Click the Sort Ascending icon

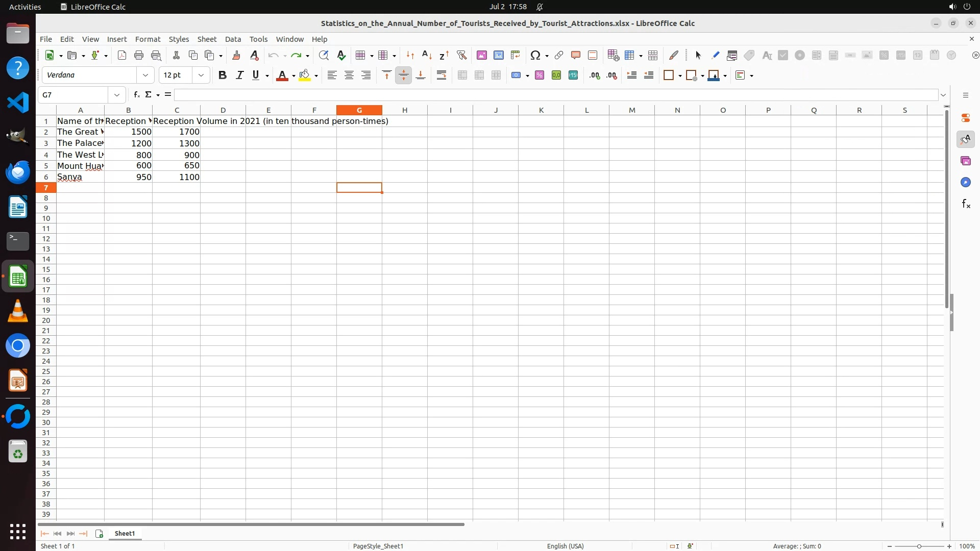[x=427, y=55]
